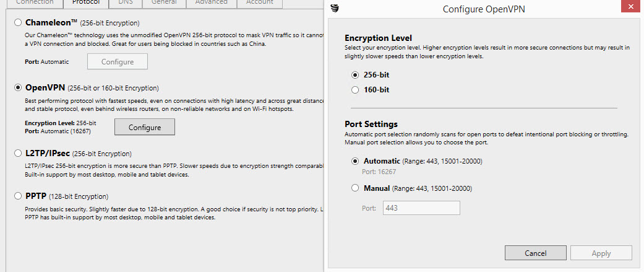Click the 'PPTP (128-bit Encryption)' label

click(67, 196)
